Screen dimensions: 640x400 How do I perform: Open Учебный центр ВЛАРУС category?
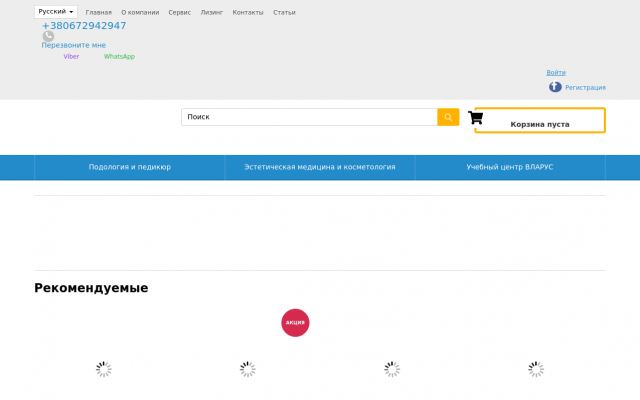tap(510, 167)
